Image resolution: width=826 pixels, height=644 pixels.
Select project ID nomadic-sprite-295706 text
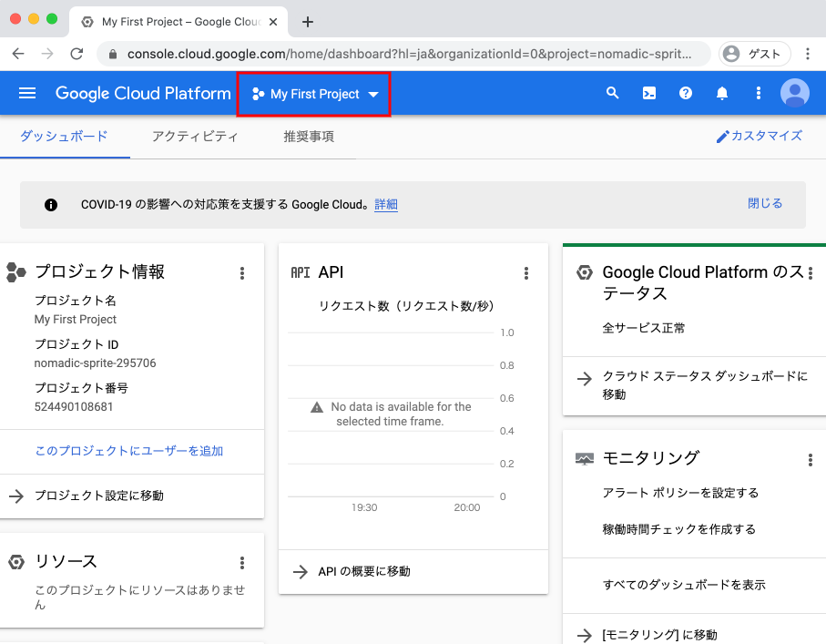coord(96,363)
